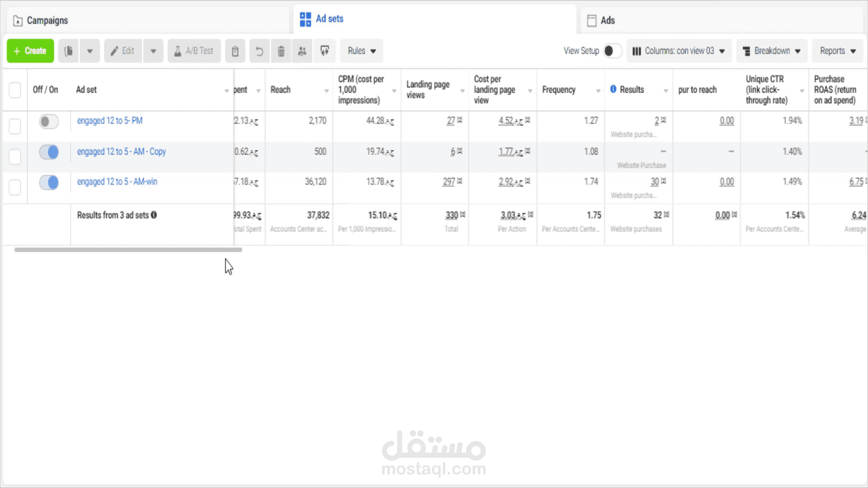Viewport: 868px width, 488px height.
Task: Click the Campaigns tab icon
Action: point(17,20)
